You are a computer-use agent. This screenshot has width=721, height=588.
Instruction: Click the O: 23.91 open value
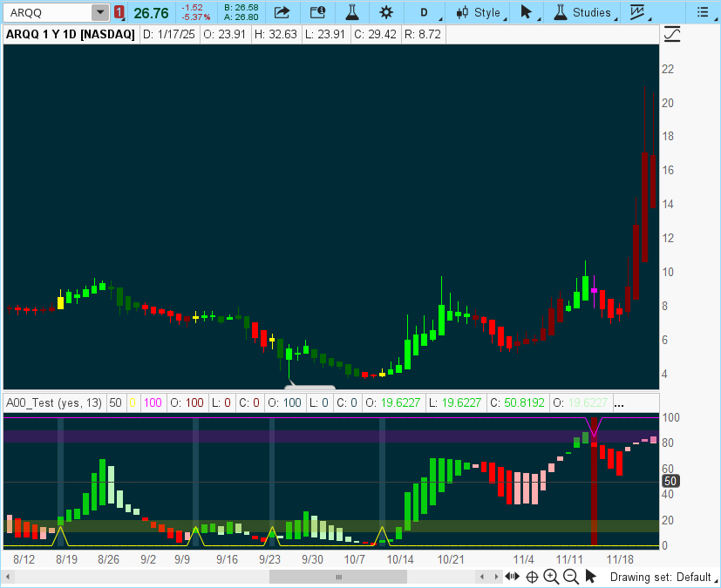[x=225, y=35]
